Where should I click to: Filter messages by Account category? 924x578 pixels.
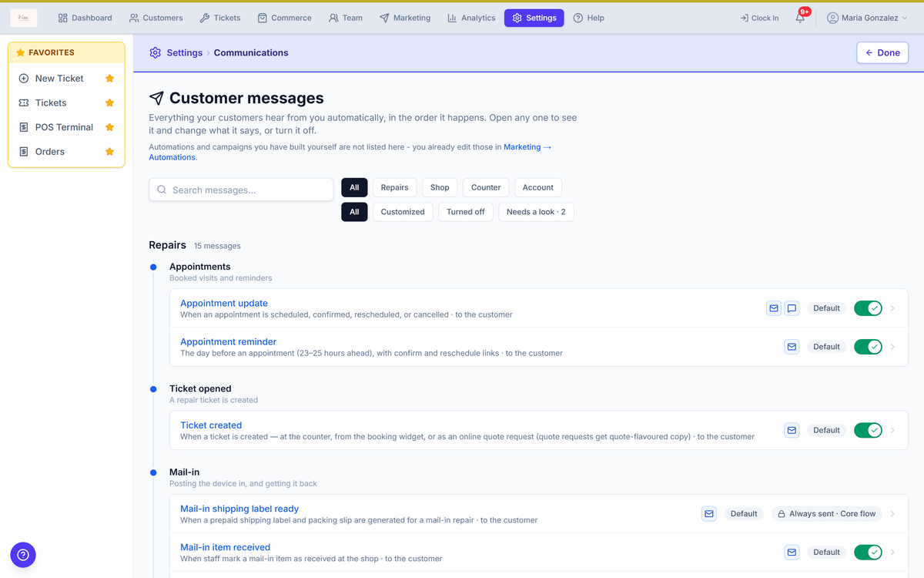tap(538, 187)
